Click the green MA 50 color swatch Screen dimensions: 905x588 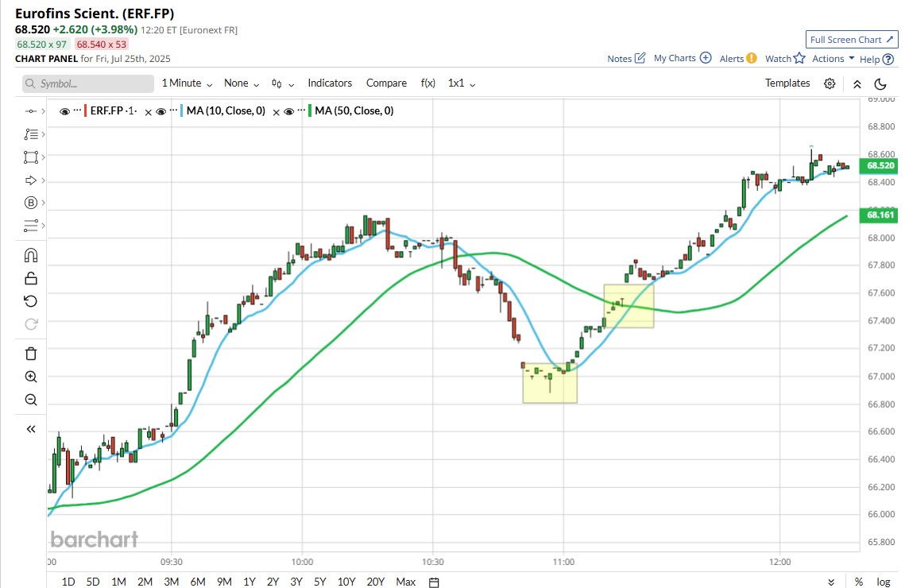coord(309,110)
